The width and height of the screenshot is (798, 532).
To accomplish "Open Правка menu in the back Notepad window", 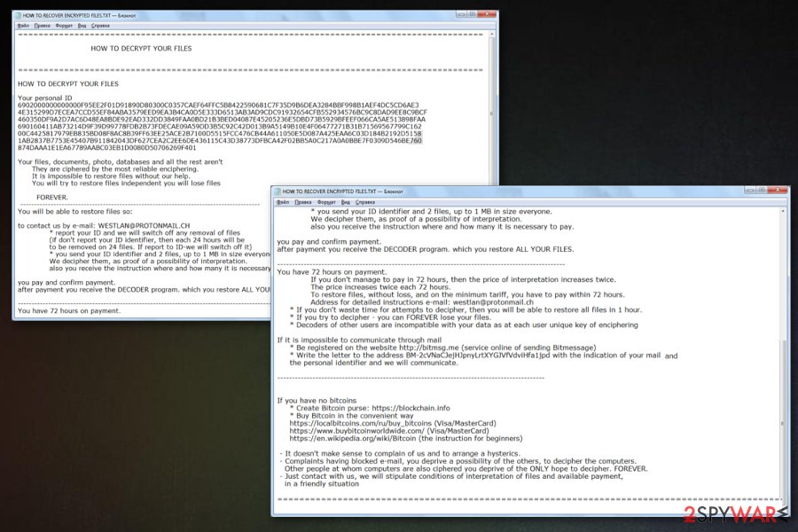I will 43,26.
